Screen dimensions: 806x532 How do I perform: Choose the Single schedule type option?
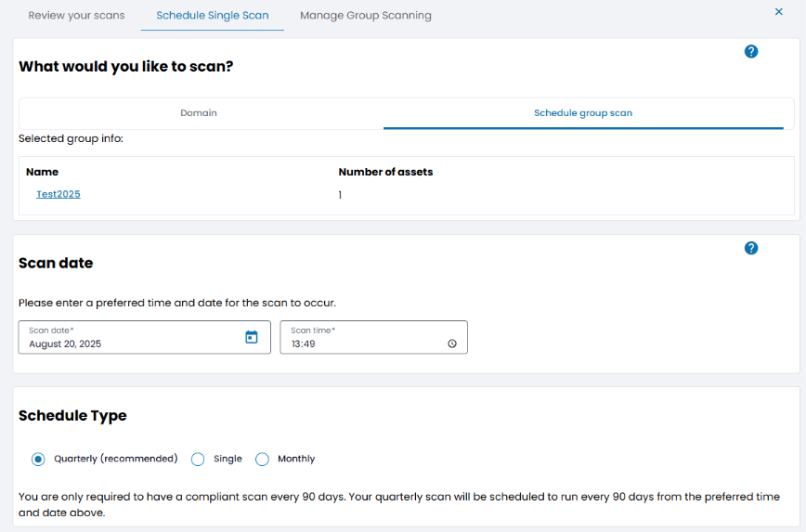click(198, 459)
